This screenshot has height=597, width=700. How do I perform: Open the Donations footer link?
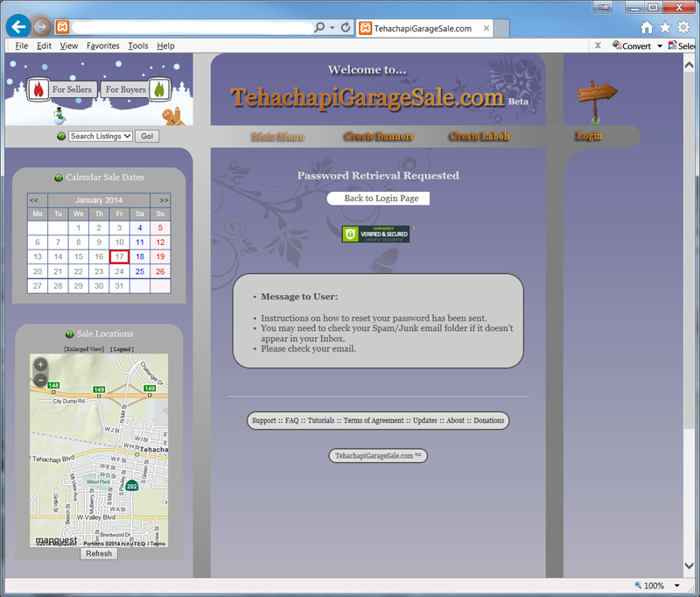click(489, 420)
